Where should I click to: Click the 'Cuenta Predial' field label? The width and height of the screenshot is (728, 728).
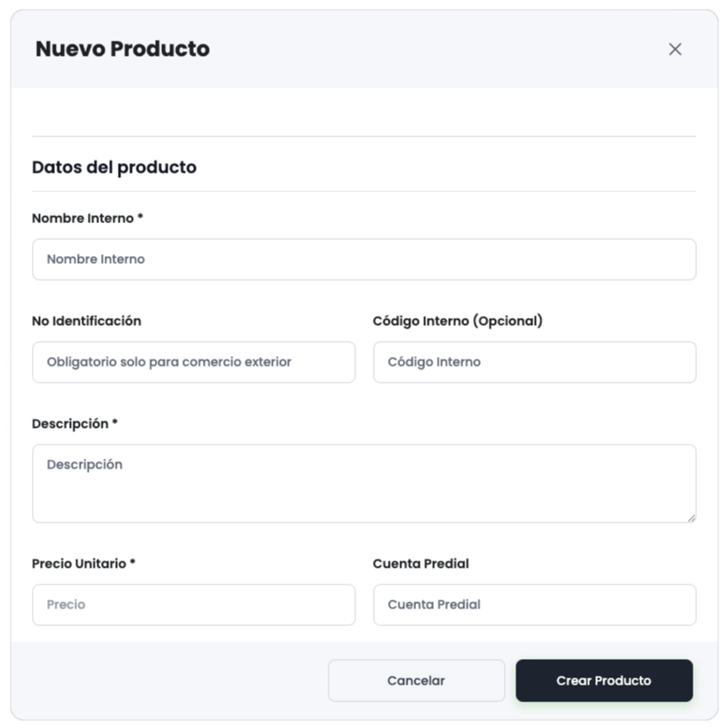[x=421, y=563]
